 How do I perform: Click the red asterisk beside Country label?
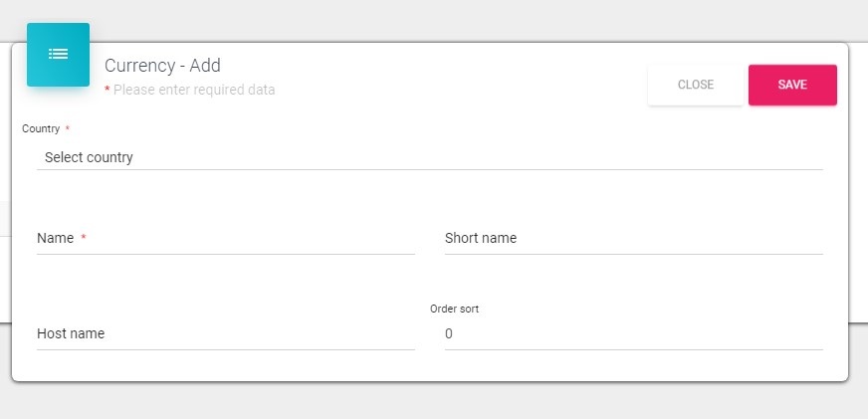click(68, 129)
